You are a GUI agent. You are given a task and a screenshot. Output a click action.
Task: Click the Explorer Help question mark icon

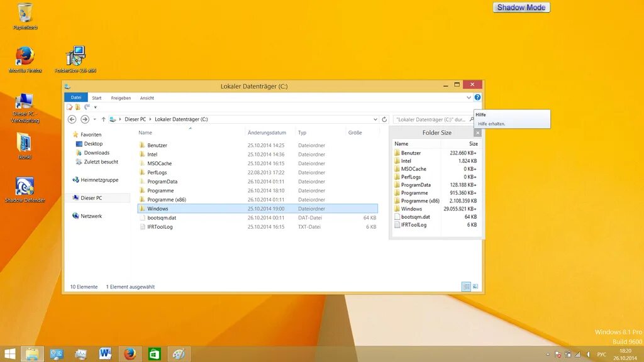[x=477, y=97]
